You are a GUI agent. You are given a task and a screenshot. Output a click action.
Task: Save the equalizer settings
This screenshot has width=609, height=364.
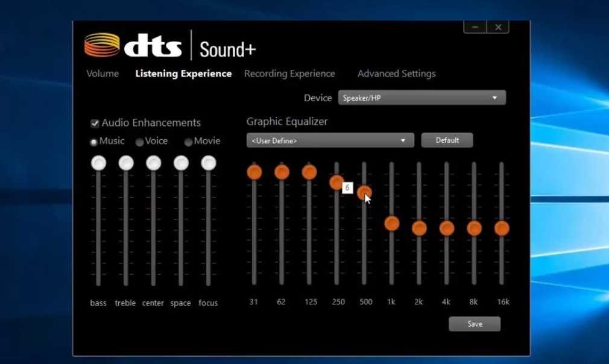(x=475, y=324)
